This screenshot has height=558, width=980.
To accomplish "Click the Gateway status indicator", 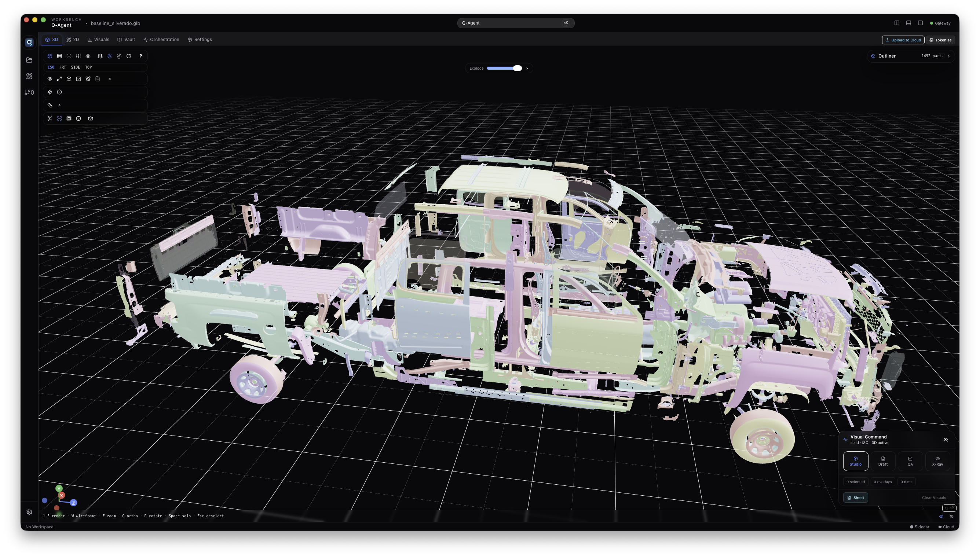I will coord(940,23).
